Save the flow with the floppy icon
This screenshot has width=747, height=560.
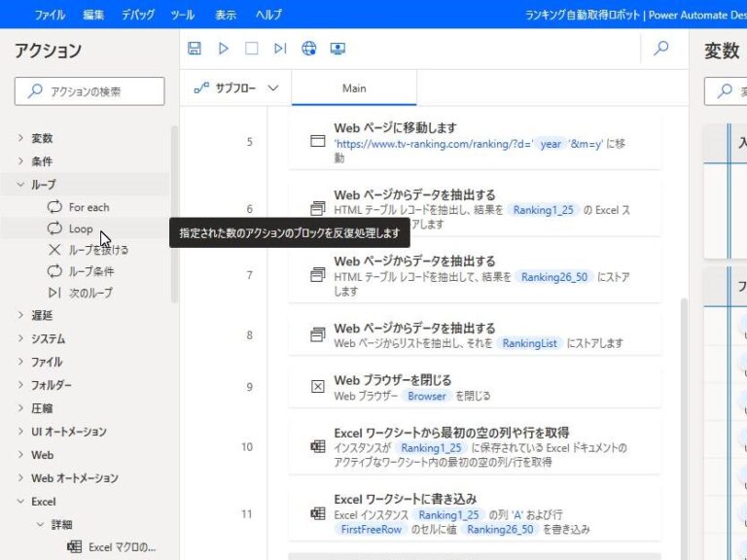[195, 48]
